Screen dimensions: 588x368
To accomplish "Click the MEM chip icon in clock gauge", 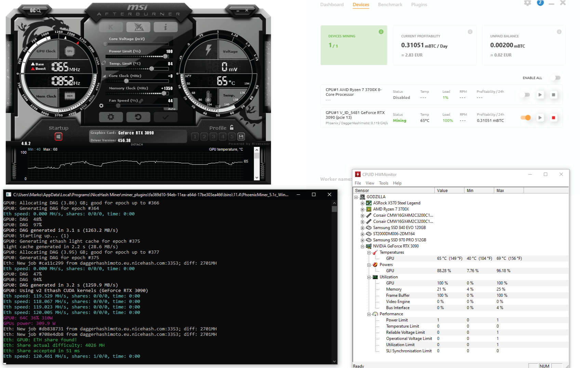I will point(70,96).
